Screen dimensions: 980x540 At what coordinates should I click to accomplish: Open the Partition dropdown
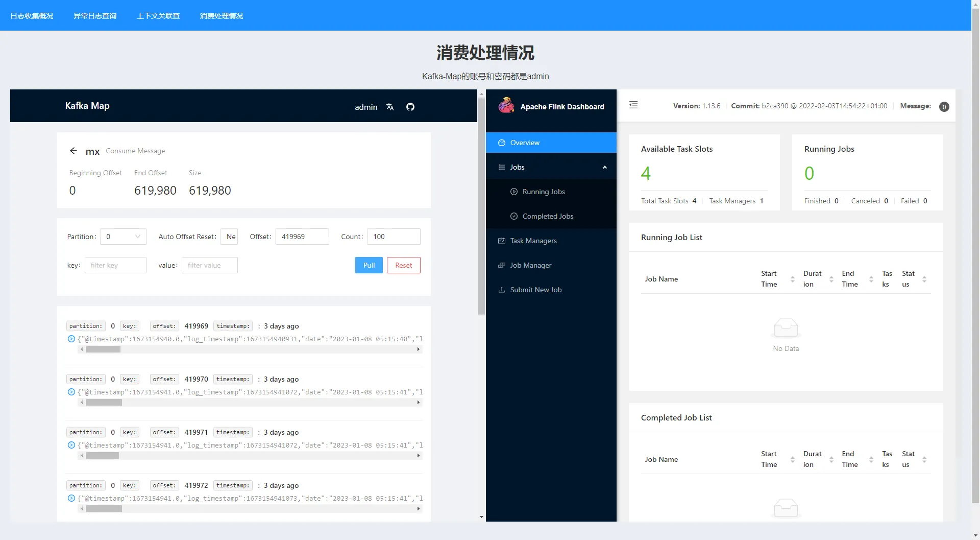click(123, 237)
